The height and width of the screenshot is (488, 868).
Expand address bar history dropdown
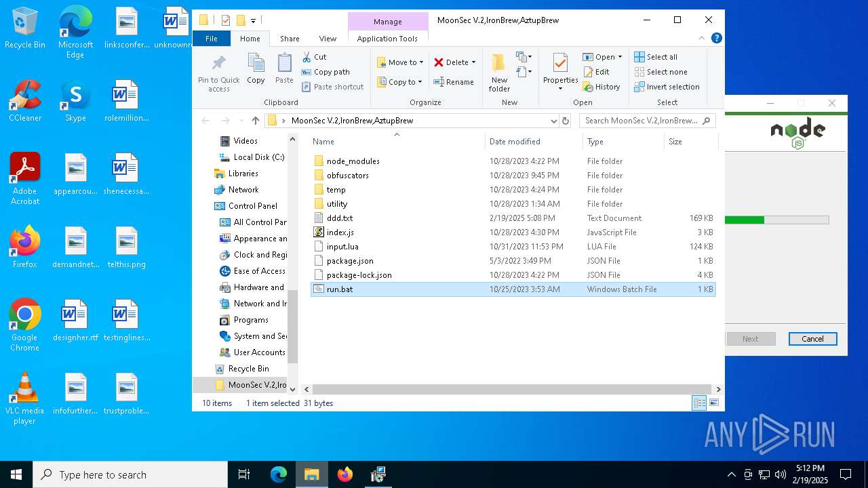(554, 121)
